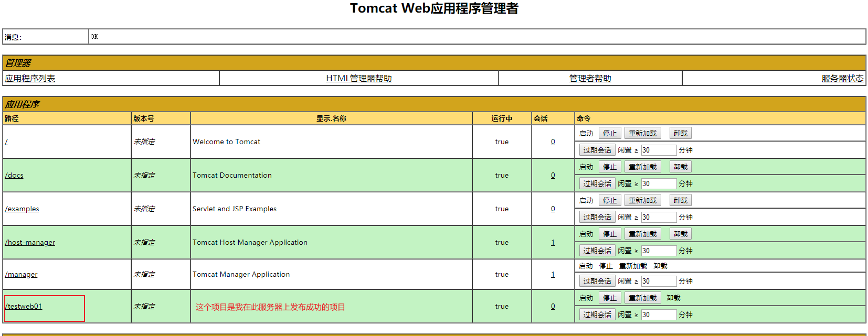Stop the /examples application with 停止

pos(610,200)
